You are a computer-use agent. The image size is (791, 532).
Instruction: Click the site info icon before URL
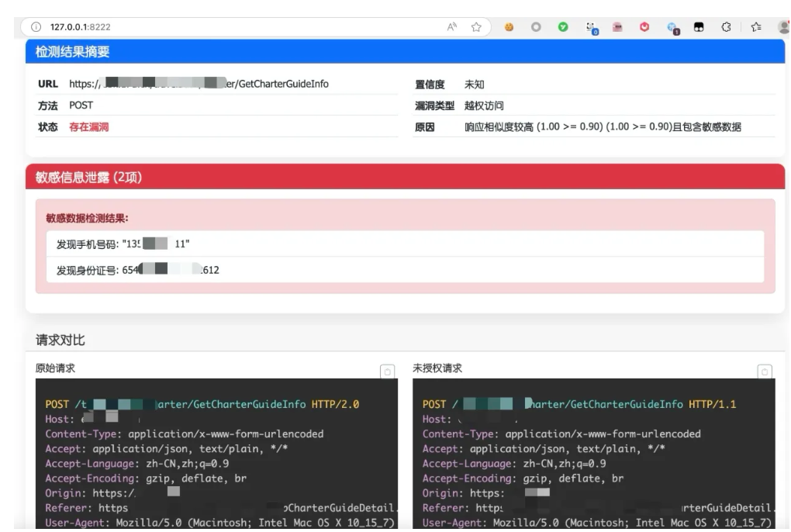tap(36, 26)
